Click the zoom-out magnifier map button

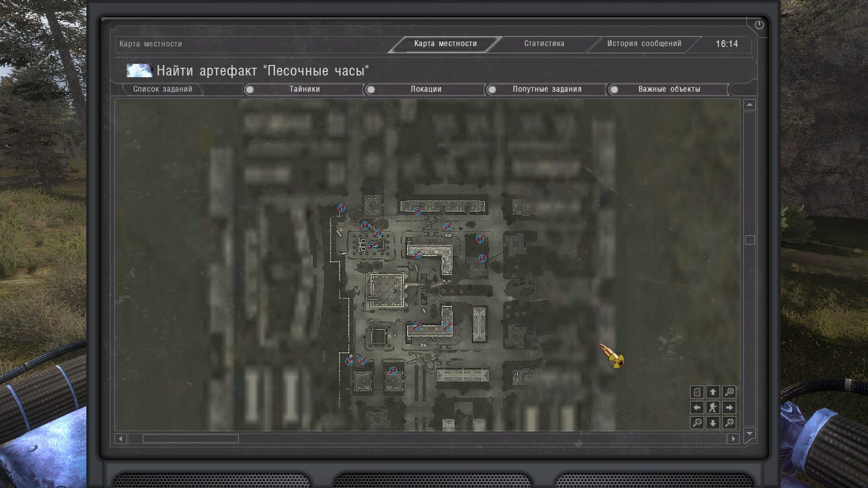tap(697, 422)
